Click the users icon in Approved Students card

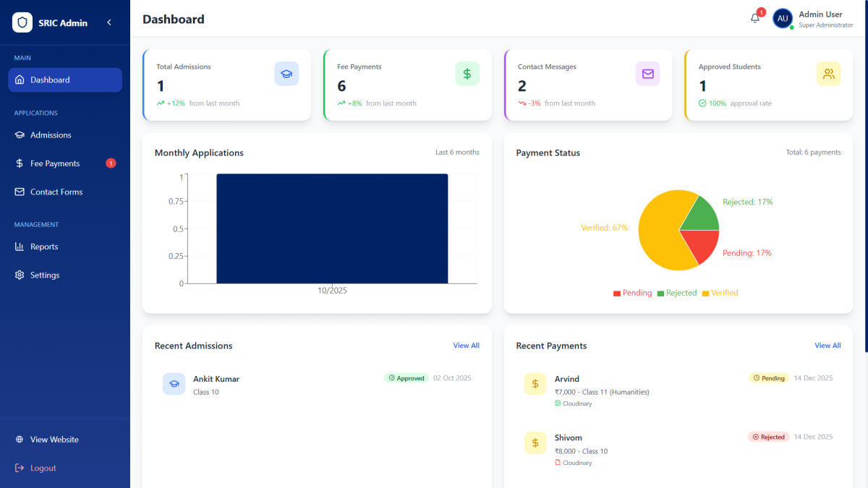[829, 74]
